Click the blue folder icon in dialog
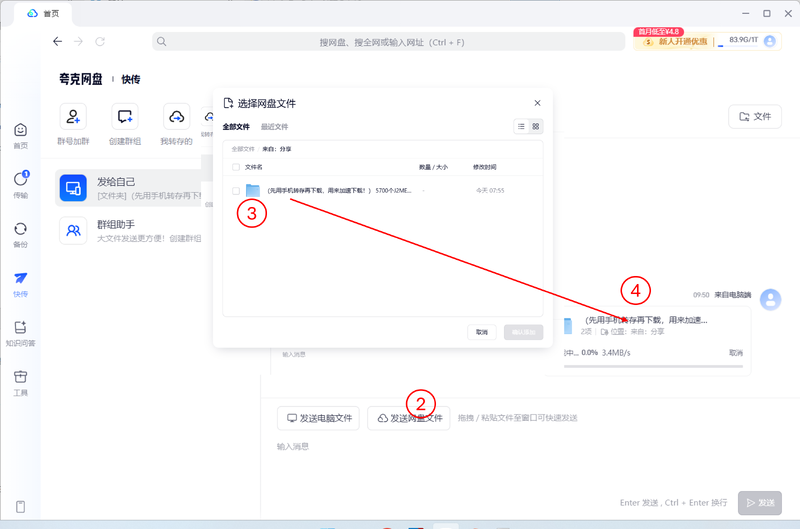The width and height of the screenshot is (800, 529). [253, 190]
